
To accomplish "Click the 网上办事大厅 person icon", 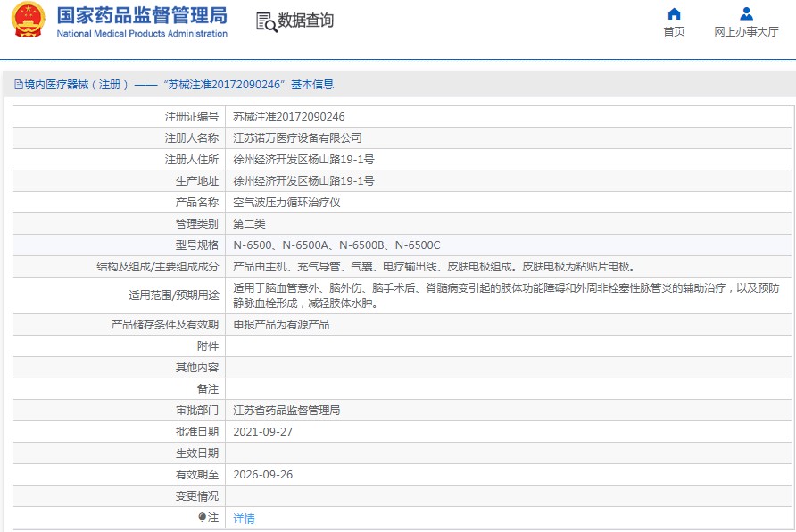I will click(x=746, y=13).
